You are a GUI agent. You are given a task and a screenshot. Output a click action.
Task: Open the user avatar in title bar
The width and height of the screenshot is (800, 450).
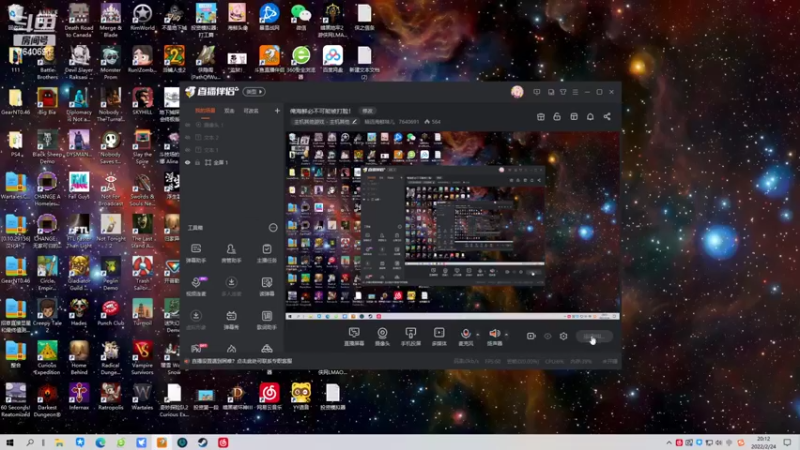(x=517, y=92)
